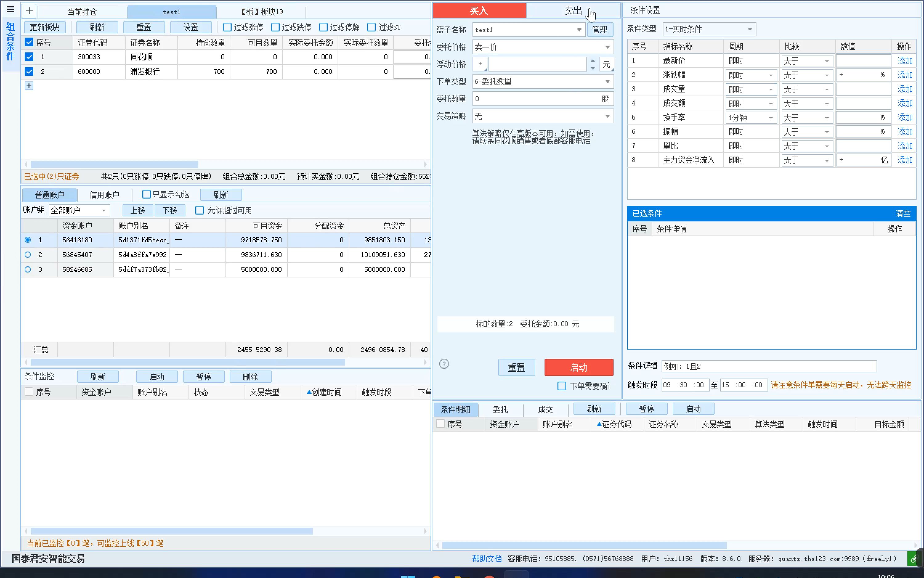Click 添加 link for 主力资金净流入
This screenshot has height=578, width=924.
905,160
